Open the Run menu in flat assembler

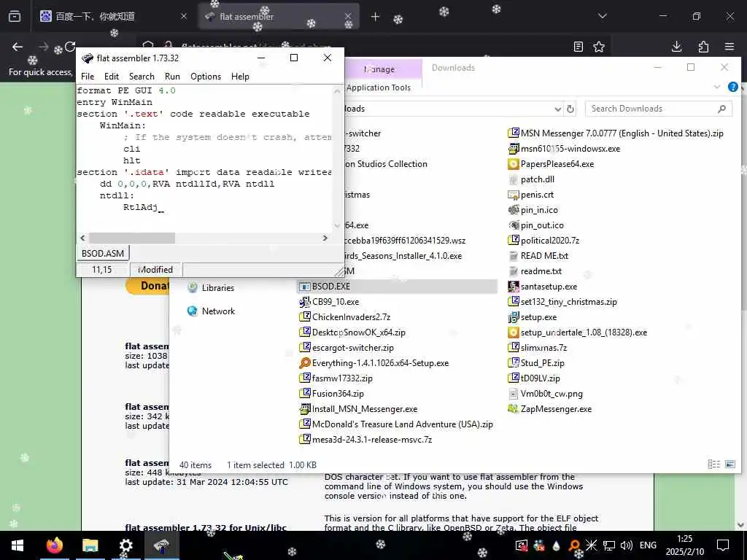click(x=172, y=76)
